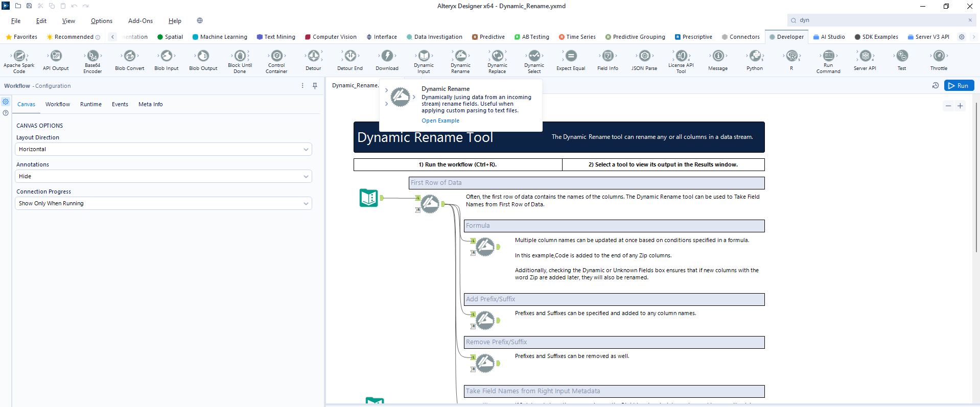Click the Open Example link
This screenshot has height=407, width=980.
(440, 121)
